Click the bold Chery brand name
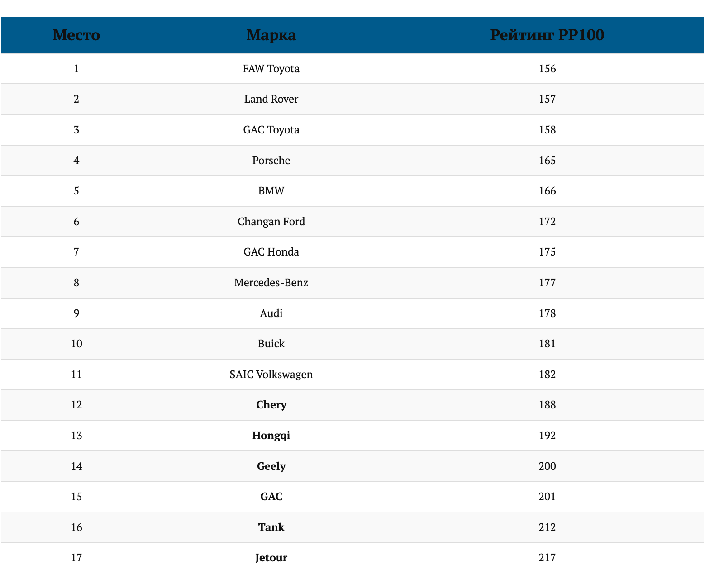The width and height of the screenshot is (714, 588). pos(271,405)
